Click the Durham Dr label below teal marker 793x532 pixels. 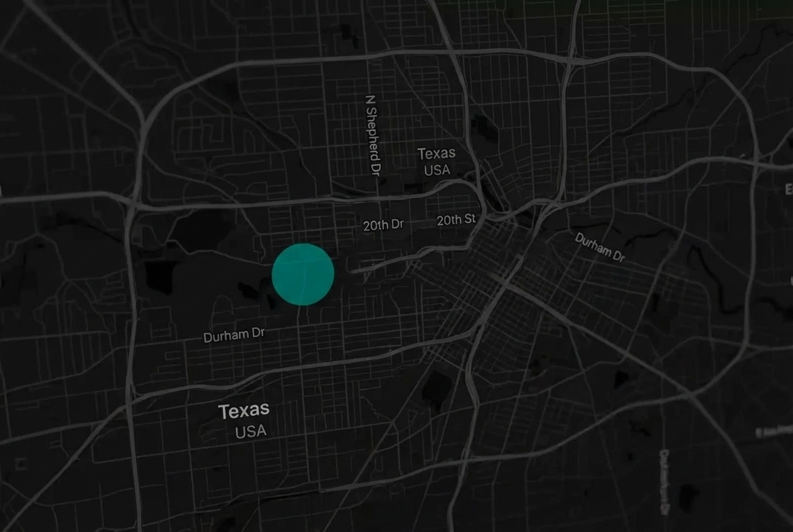234,335
